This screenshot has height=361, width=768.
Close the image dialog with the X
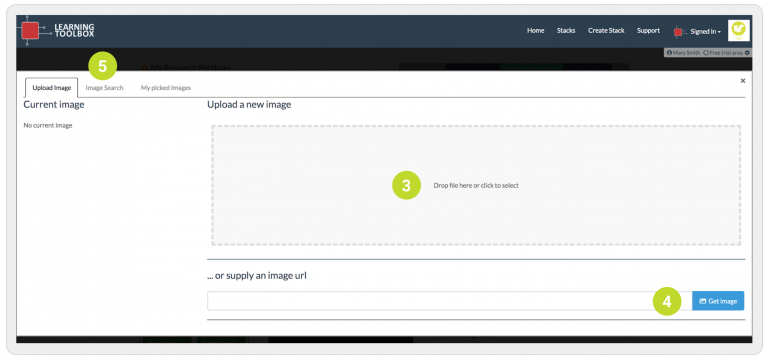point(743,81)
